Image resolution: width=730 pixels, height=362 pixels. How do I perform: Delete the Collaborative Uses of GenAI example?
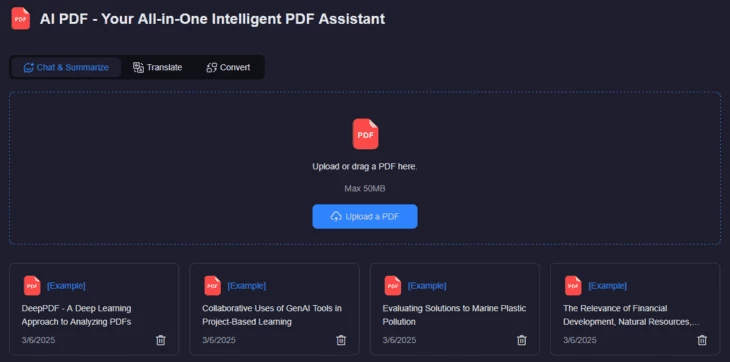(341, 340)
